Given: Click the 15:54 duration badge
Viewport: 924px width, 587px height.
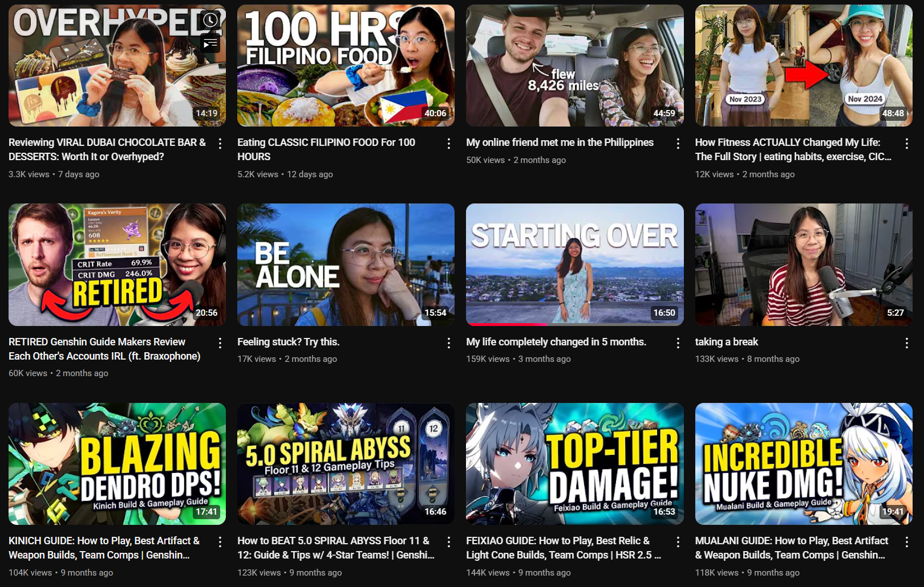Looking at the screenshot, I should (435, 313).
